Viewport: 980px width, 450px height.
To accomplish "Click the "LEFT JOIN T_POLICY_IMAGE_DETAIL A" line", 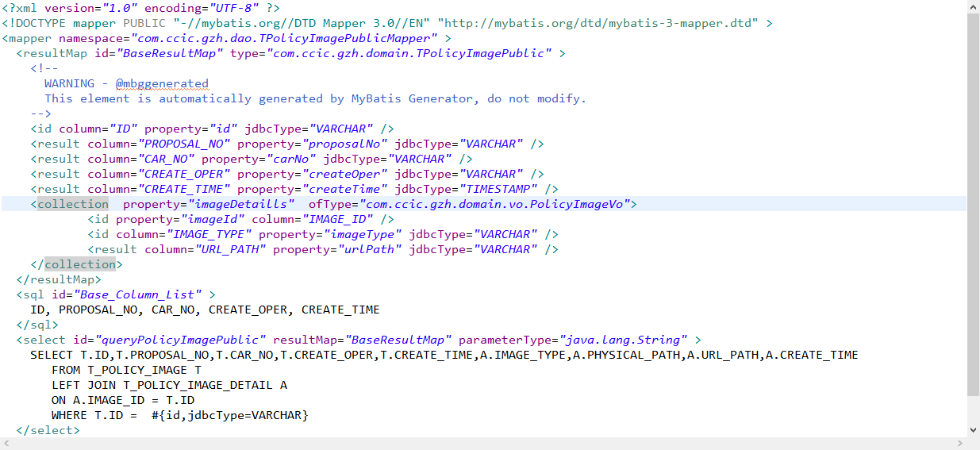I will pos(169,385).
